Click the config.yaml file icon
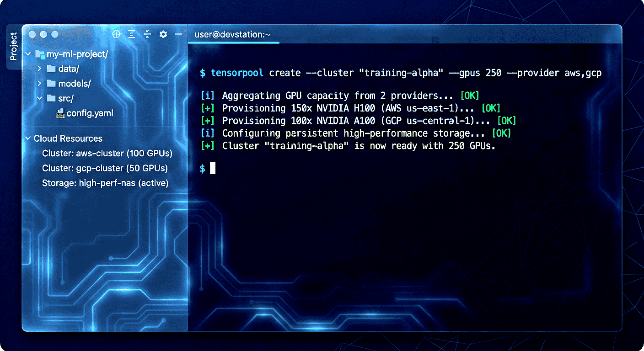The height and width of the screenshot is (351, 644). [x=60, y=113]
